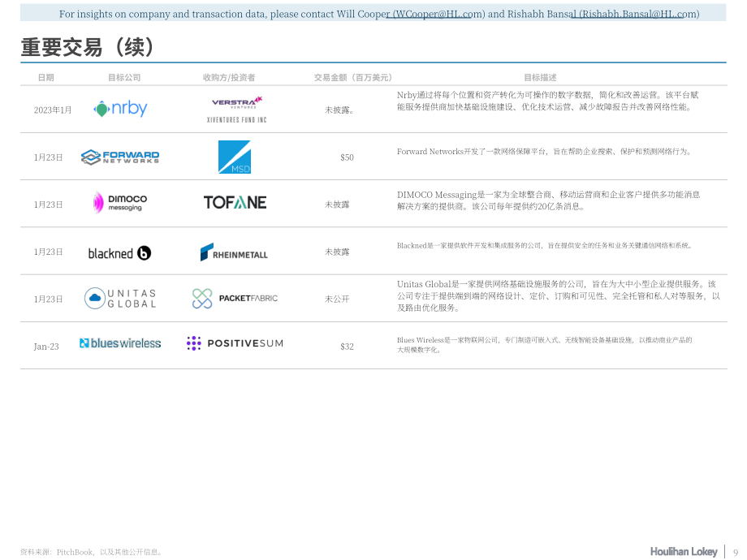Open the Rishabh.Bansal@HL.com email link

click(x=637, y=14)
